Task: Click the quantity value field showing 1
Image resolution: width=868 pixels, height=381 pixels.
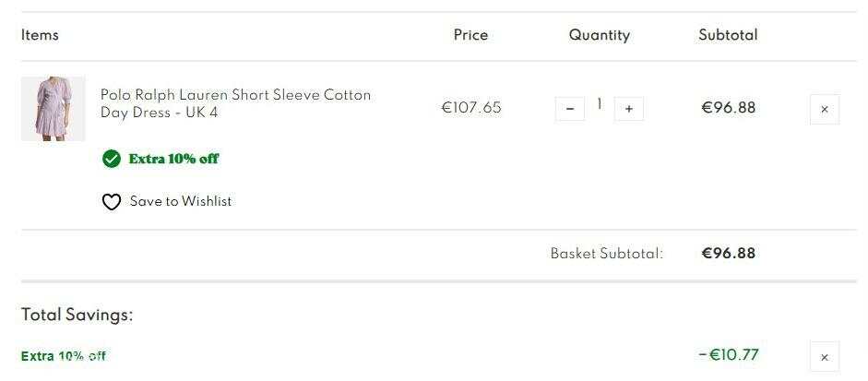Action: click(x=599, y=104)
